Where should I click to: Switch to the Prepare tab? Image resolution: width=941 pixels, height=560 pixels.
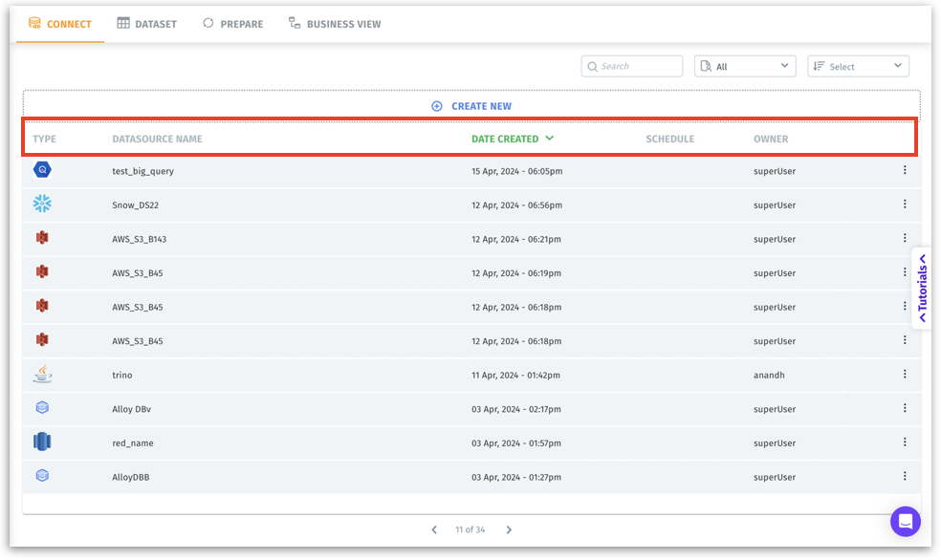point(233,24)
